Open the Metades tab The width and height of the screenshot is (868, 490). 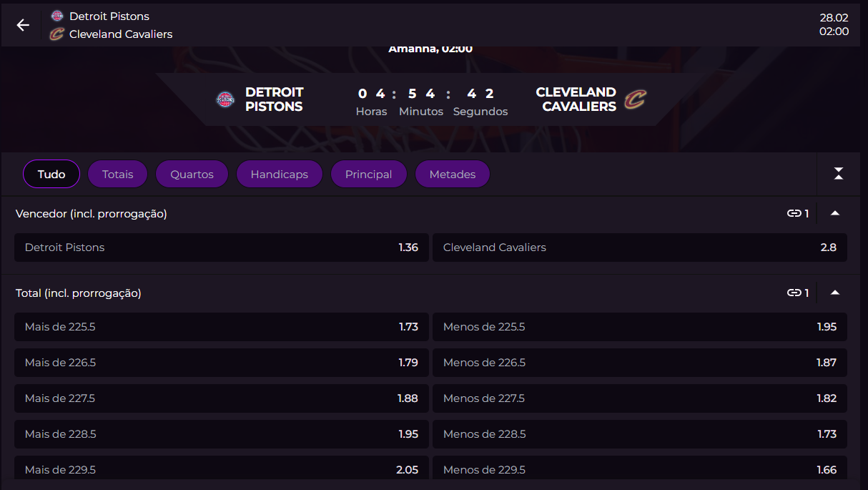[452, 174]
